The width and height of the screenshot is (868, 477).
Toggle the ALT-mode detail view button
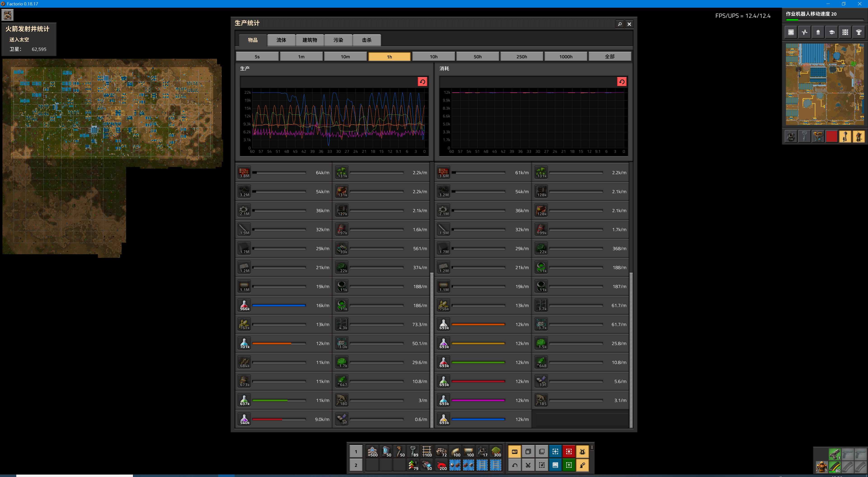(514, 451)
